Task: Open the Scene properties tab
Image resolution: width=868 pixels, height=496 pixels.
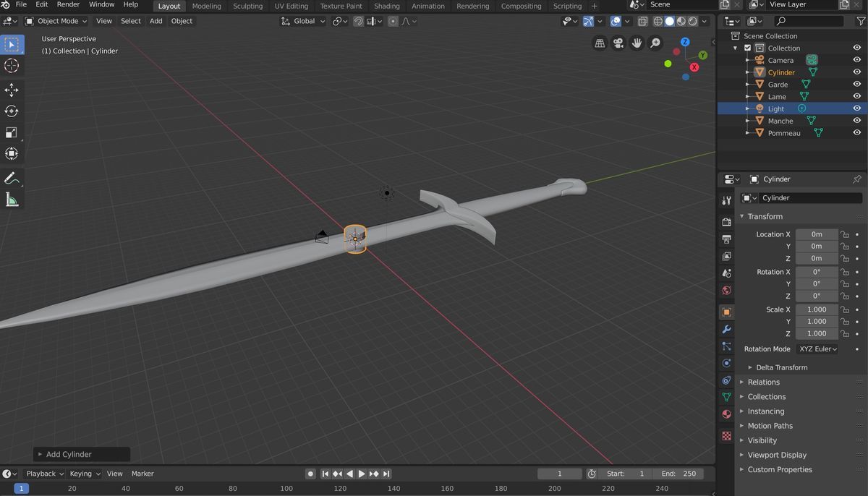Action: coord(727,273)
